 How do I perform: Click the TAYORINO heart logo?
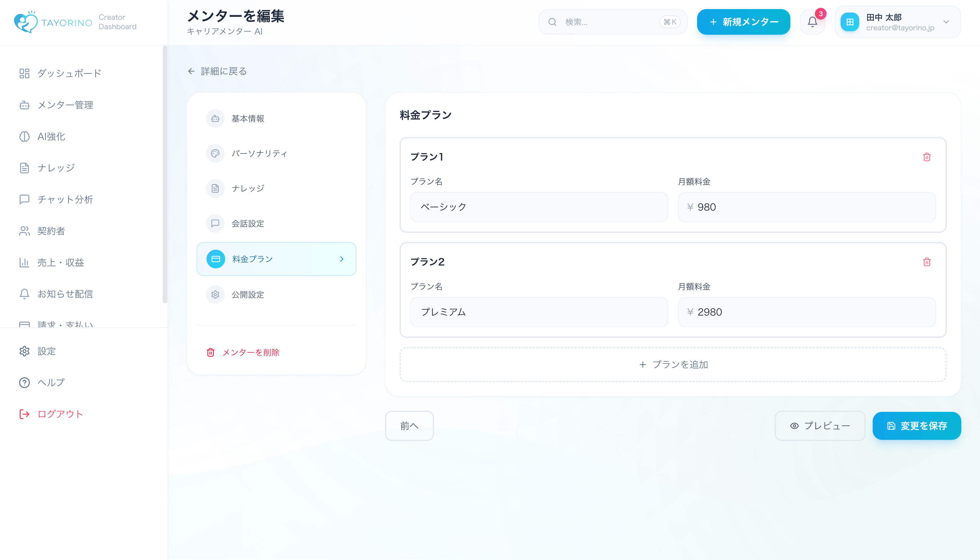(x=26, y=22)
